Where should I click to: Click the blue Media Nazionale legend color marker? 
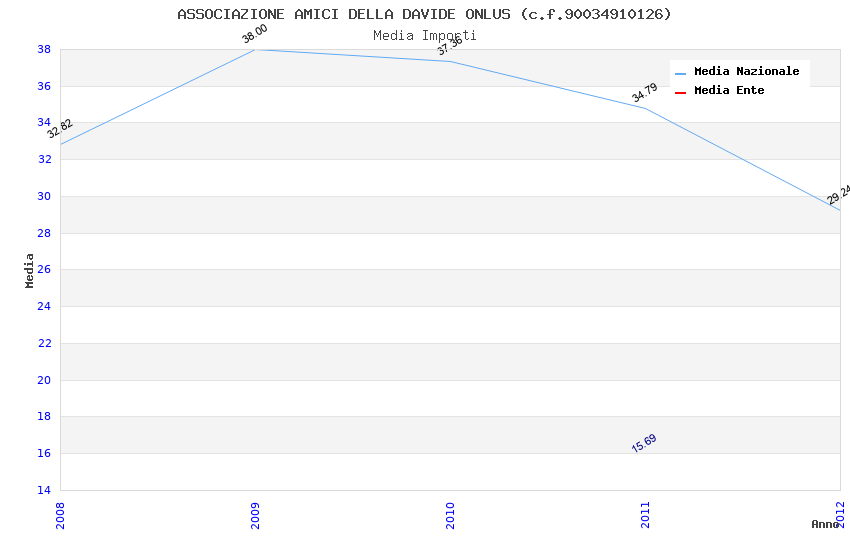click(680, 73)
